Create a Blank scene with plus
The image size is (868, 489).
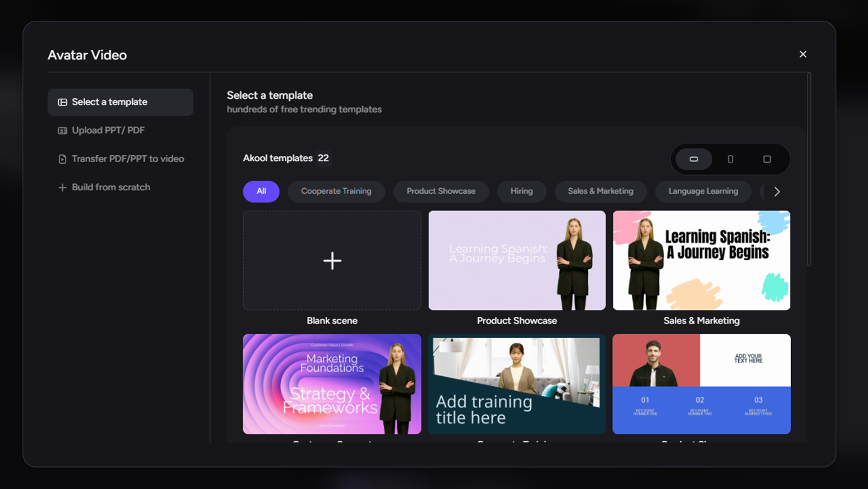tap(332, 260)
